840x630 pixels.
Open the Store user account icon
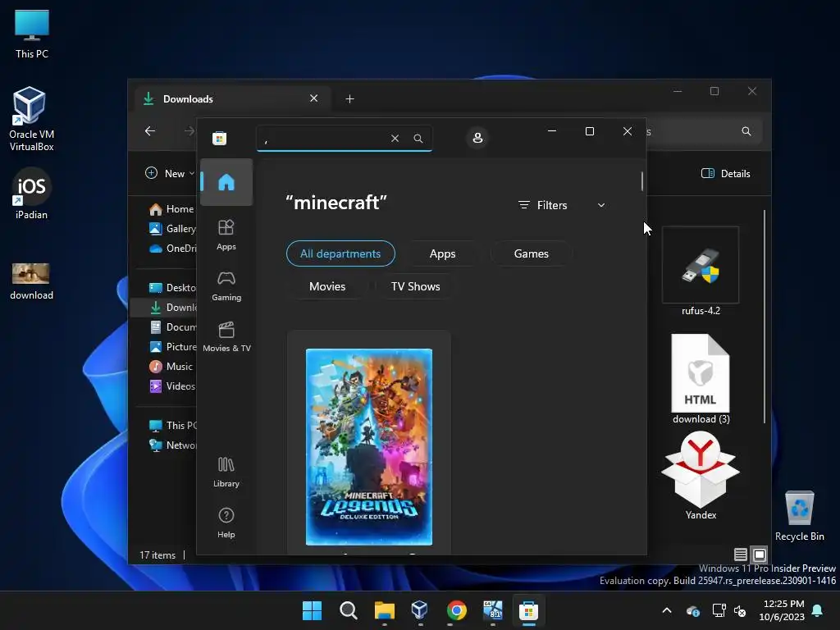point(477,138)
